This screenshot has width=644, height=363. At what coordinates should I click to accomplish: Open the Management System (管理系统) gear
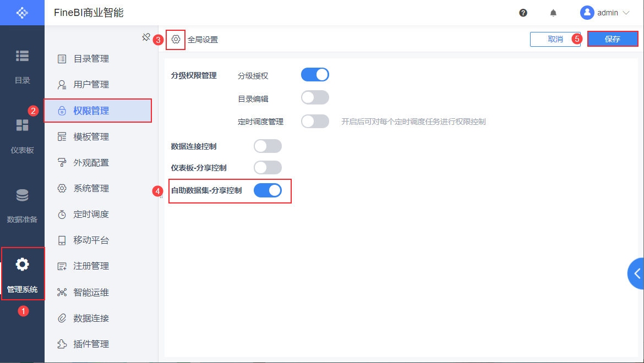coord(22,265)
